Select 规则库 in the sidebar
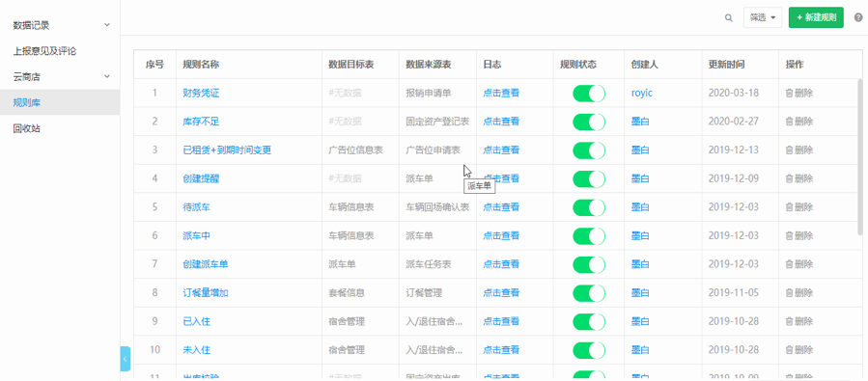Image resolution: width=868 pixels, height=381 pixels. [x=60, y=102]
